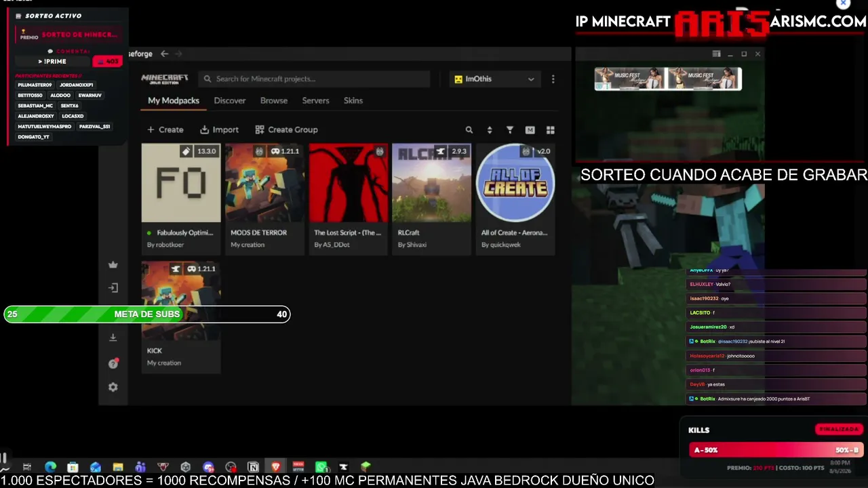Open CurseForge settings gear
Viewport: 868px width, 488px height.
point(113,387)
